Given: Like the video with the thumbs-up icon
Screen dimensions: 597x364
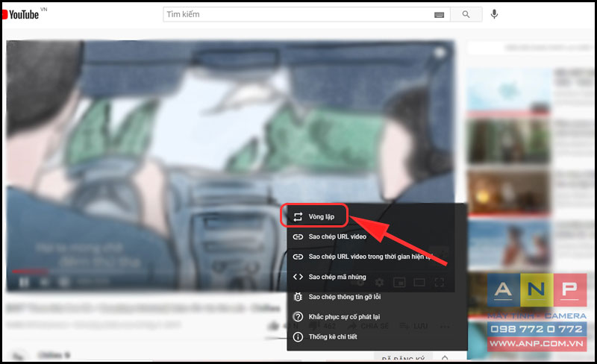Looking at the screenshot, I should (273, 326).
